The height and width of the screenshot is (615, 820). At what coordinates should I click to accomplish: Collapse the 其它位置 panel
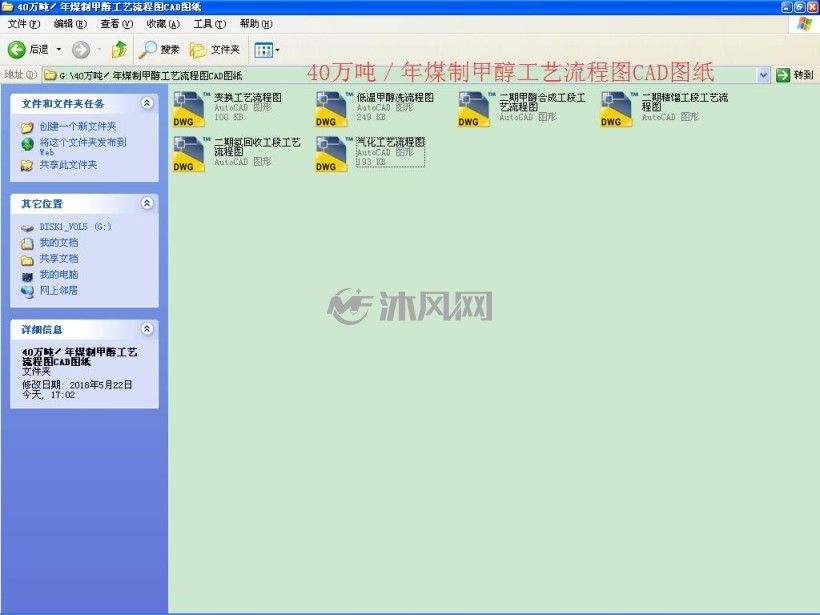coord(147,203)
